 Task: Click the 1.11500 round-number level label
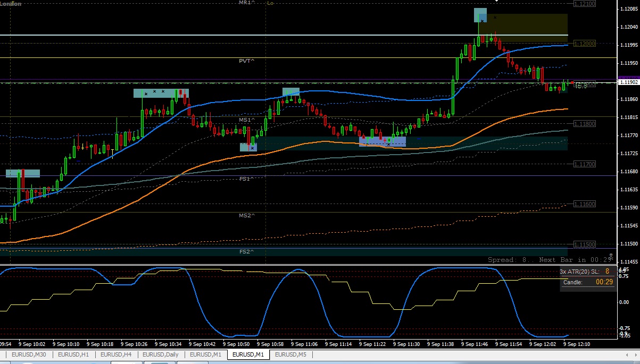[585, 244]
